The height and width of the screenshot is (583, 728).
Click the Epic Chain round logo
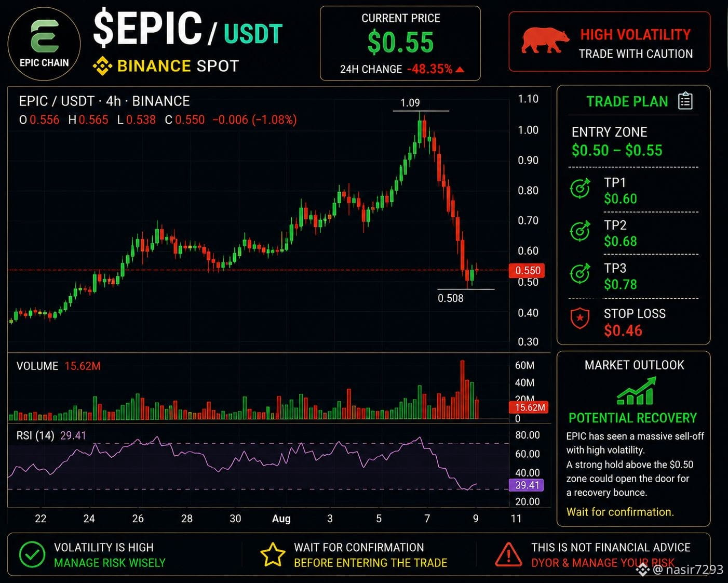coord(44,44)
